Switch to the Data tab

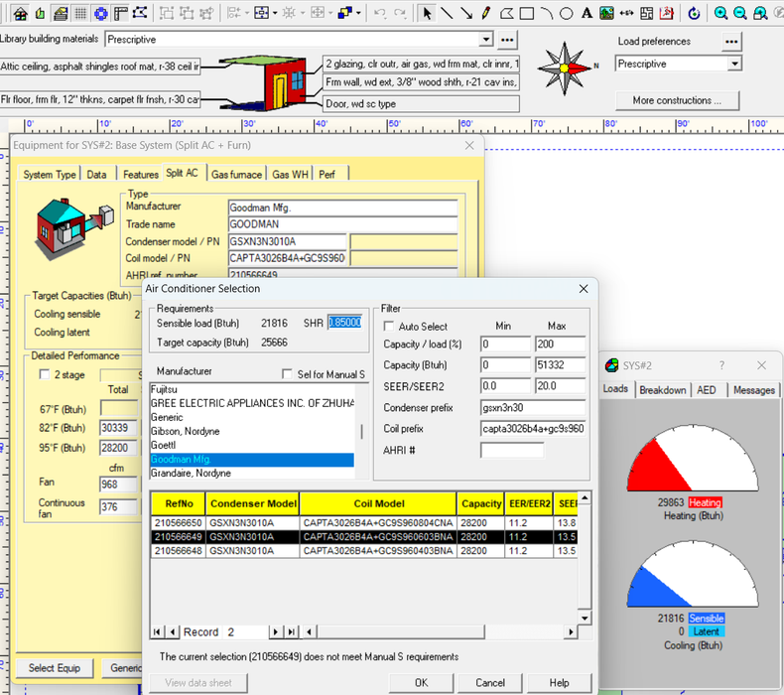(x=96, y=174)
